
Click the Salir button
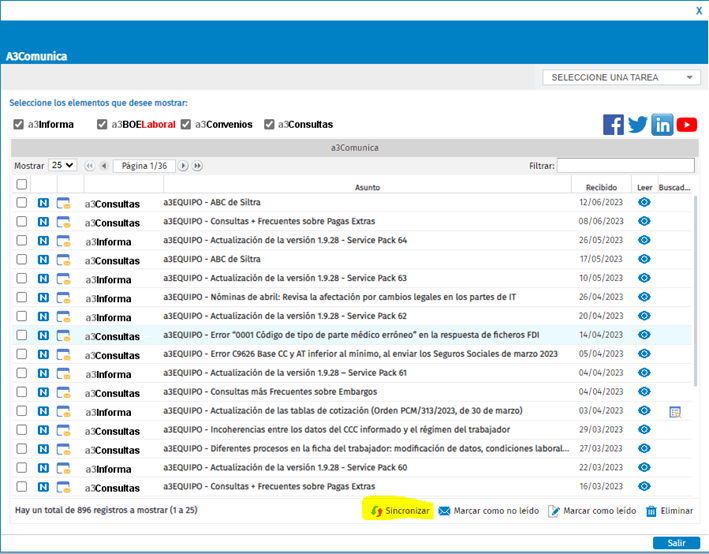[x=676, y=543]
